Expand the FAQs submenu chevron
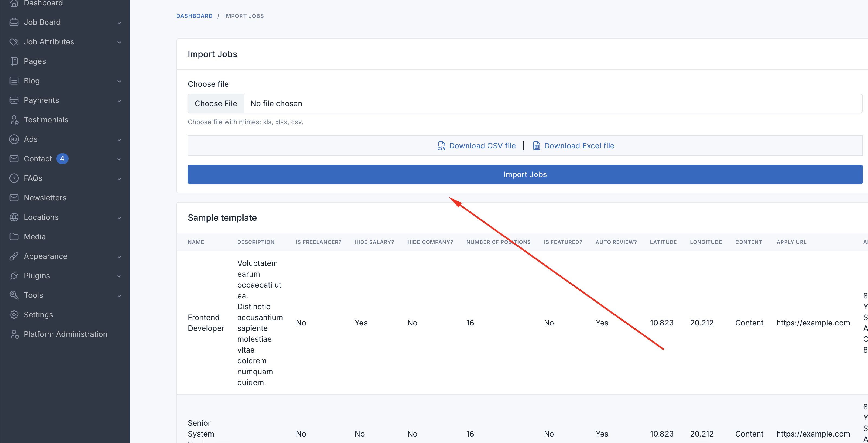The width and height of the screenshot is (868, 443). click(119, 178)
